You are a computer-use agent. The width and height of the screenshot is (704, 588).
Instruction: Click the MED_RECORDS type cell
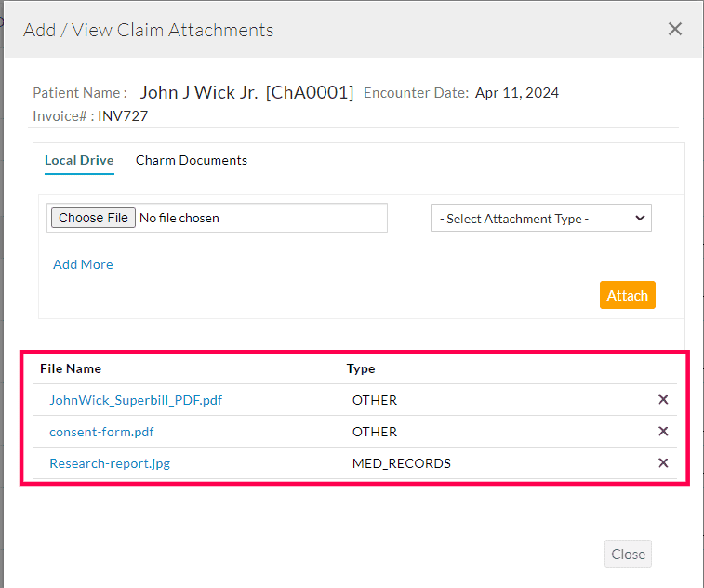402,463
